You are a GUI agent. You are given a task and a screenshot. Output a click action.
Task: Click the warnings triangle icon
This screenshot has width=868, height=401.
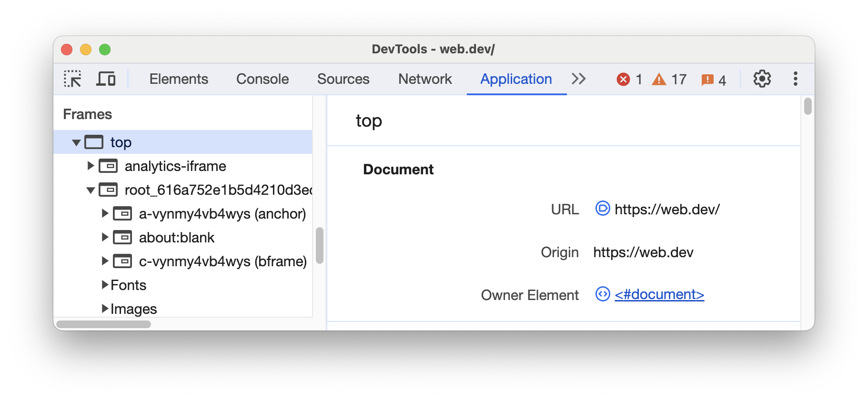tap(659, 79)
